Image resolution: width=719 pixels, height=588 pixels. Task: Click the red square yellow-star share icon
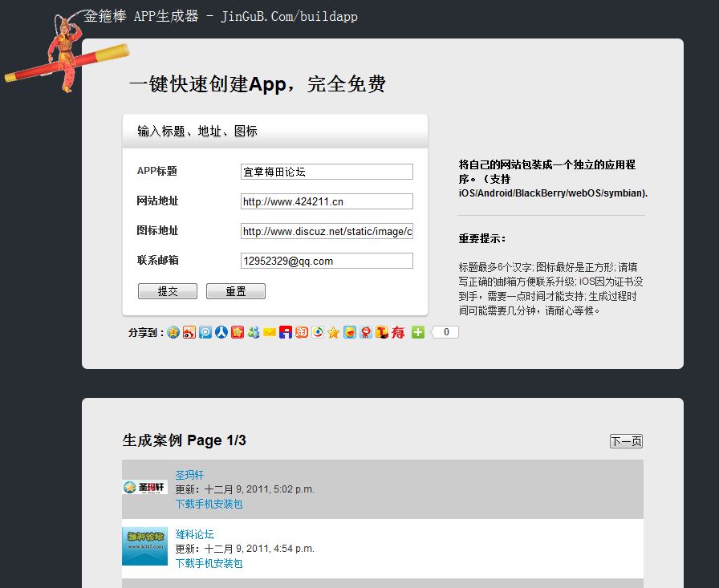coord(238,332)
